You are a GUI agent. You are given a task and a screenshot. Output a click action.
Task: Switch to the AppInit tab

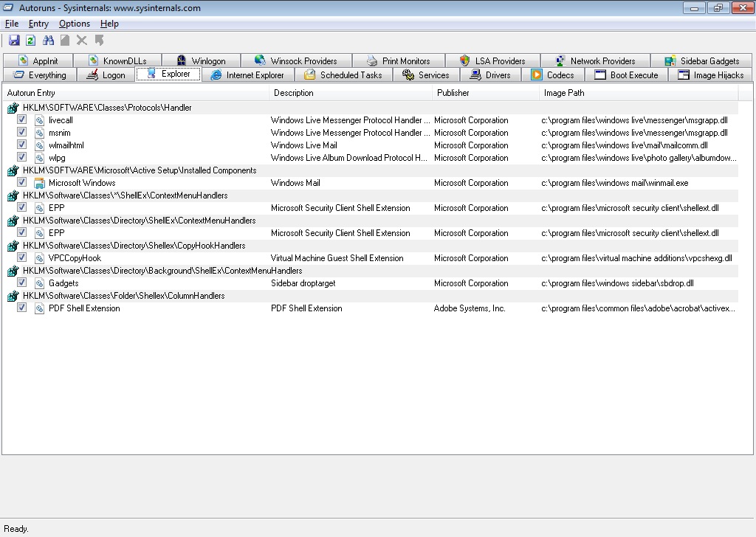pos(38,60)
